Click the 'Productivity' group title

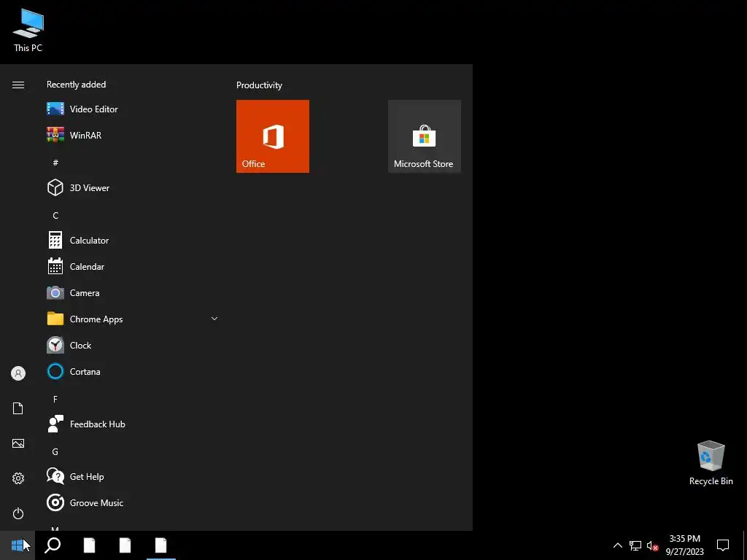(259, 85)
